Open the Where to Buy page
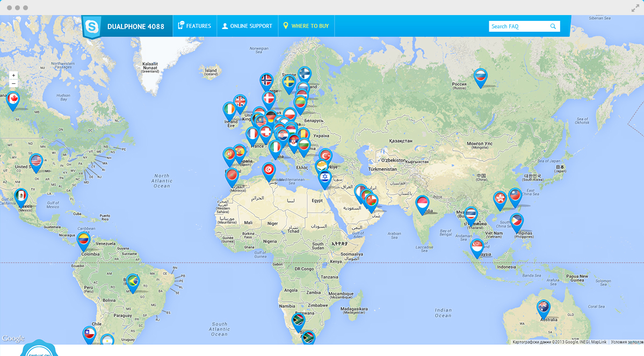 click(x=306, y=26)
